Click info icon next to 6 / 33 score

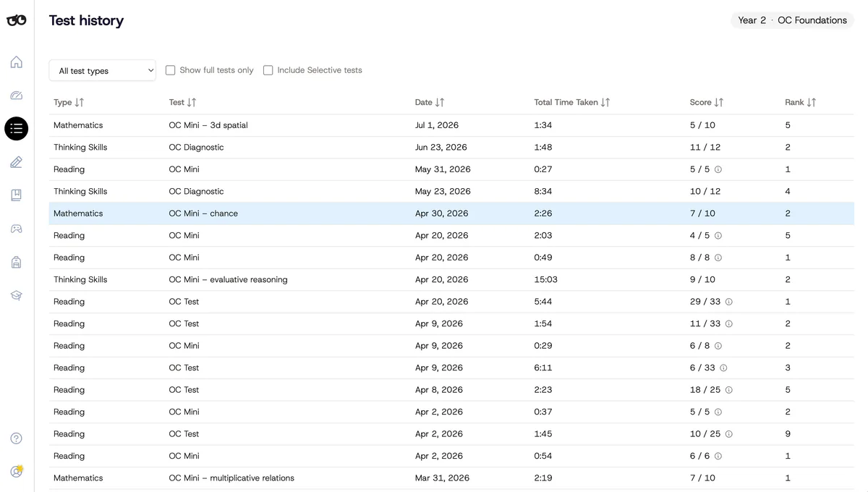pos(723,368)
